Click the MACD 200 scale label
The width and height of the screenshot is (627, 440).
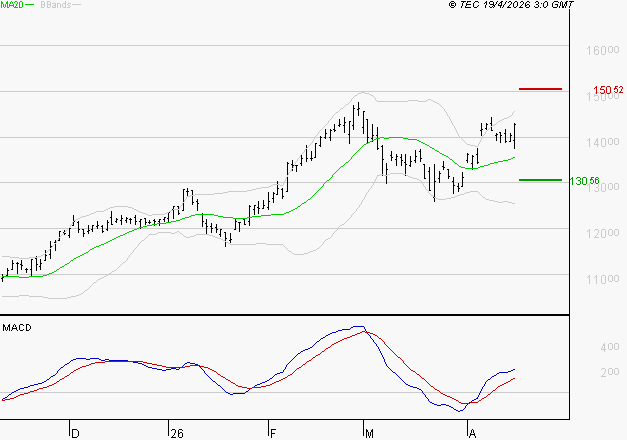(610, 372)
